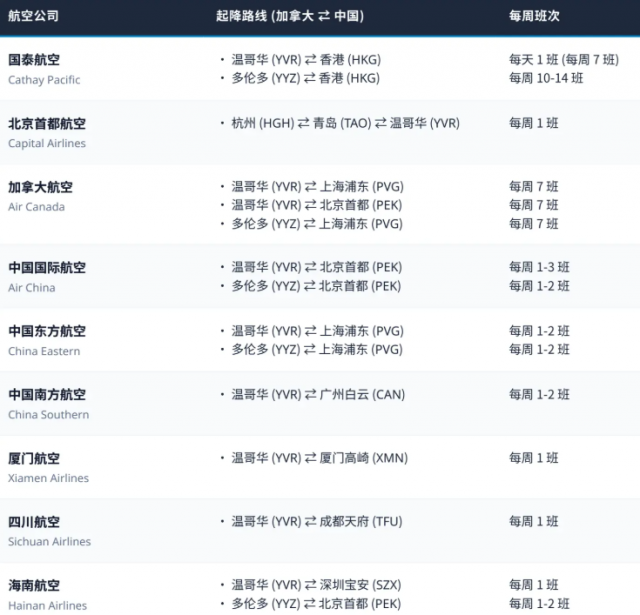Select 每周 1-2 班 in China Southern row
This screenshot has height=615, width=640.
(x=539, y=394)
